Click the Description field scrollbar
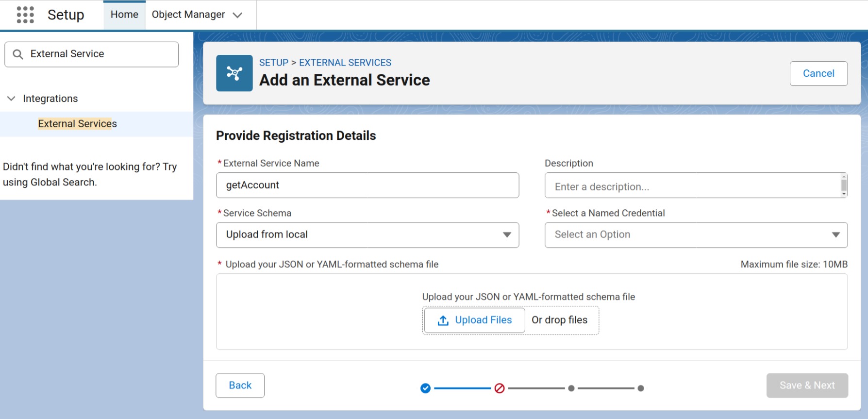The width and height of the screenshot is (868, 419). 844,185
